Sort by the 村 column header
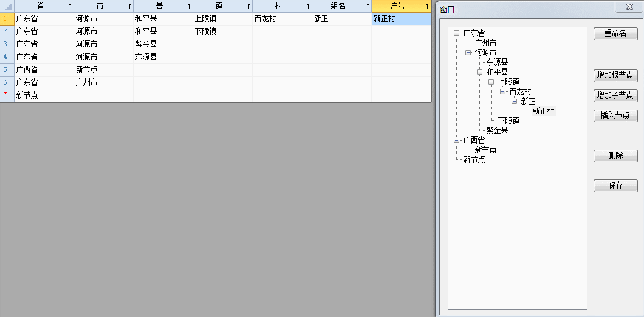This screenshot has width=644, height=317. pos(282,6)
